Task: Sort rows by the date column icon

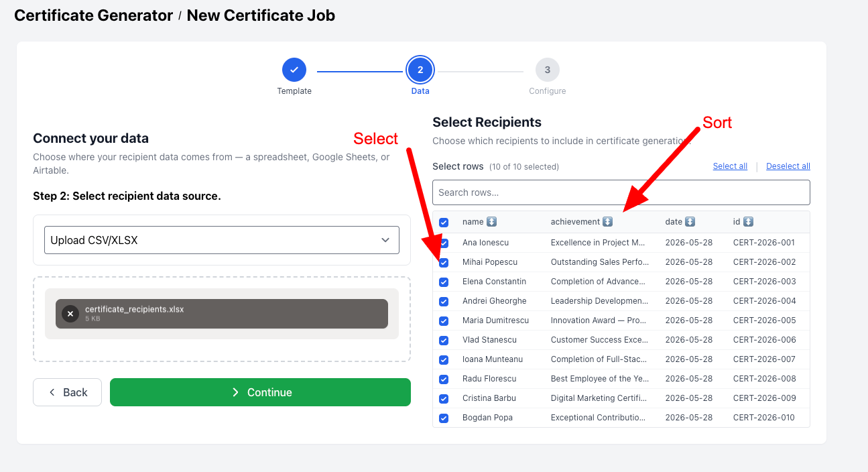Action: click(x=690, y=222)
